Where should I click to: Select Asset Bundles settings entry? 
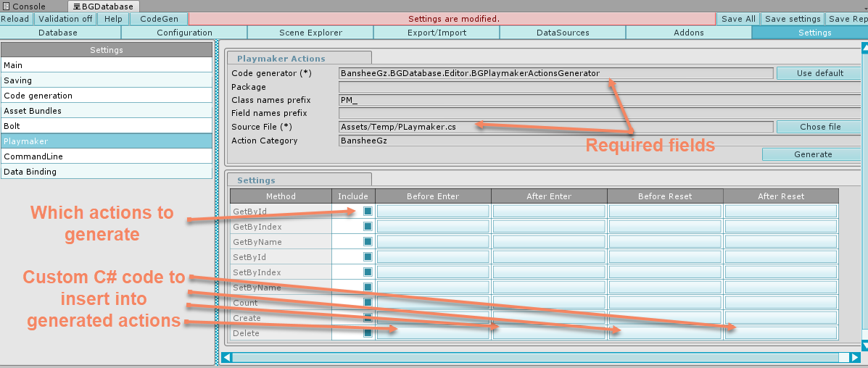(x=107, y=111)
